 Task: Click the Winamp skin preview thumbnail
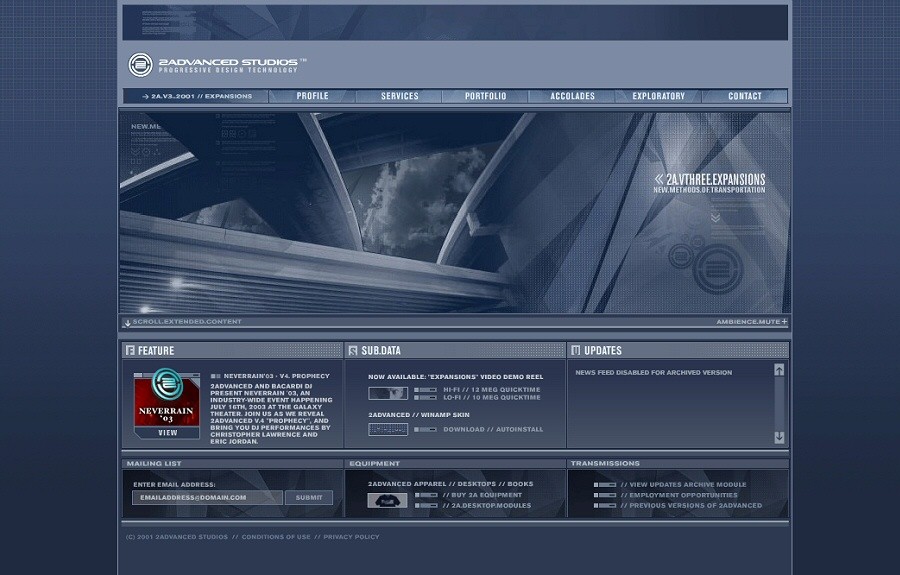coord(388,429)
